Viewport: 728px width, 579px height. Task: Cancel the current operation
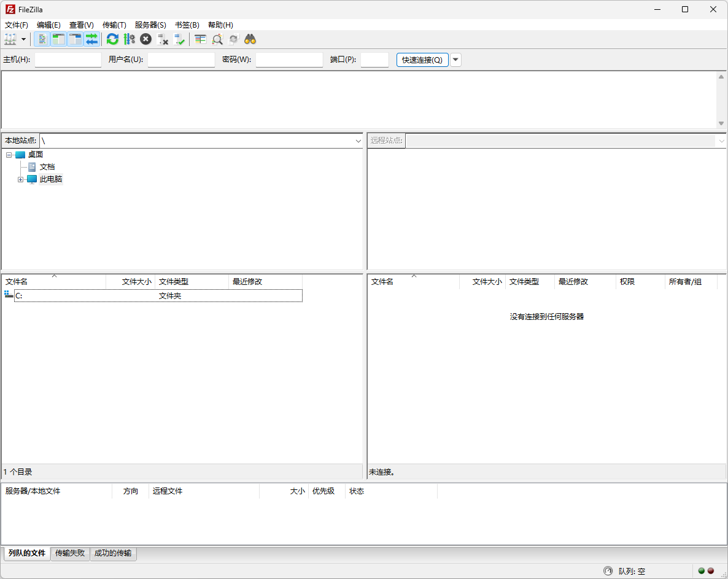pyautogui.click(x=145, y=39)
